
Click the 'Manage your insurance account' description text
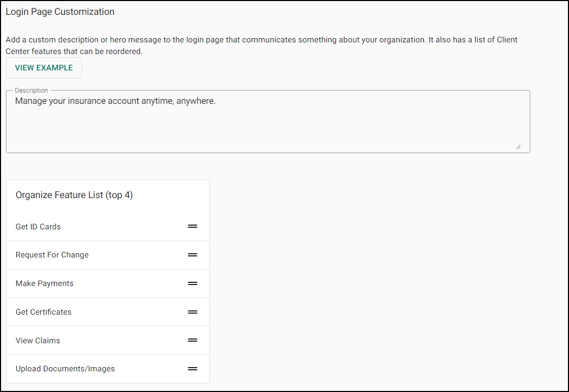coord(115,101)
